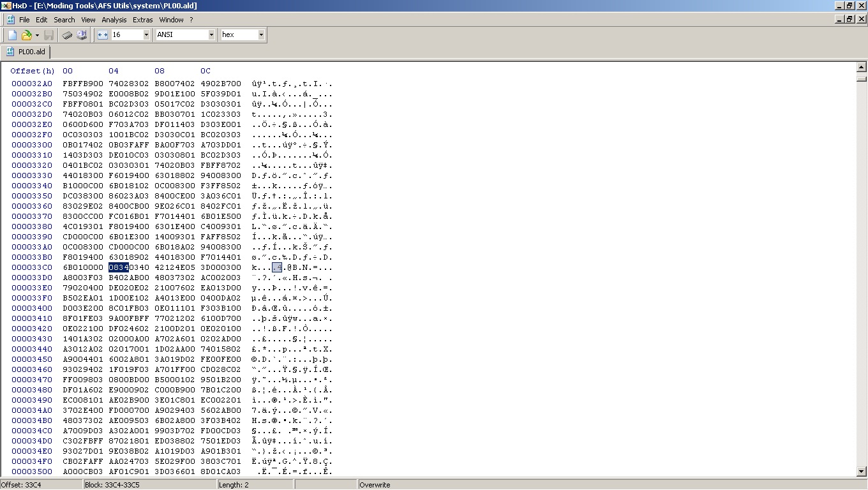Open the Edit menu
Screen dimensions: 868x490
coord(41,20)
